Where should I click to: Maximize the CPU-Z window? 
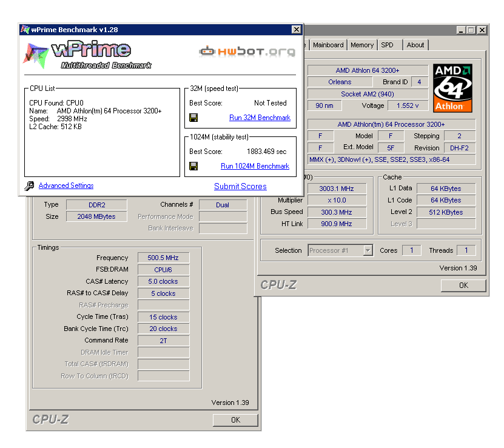(x=471, y=30)
